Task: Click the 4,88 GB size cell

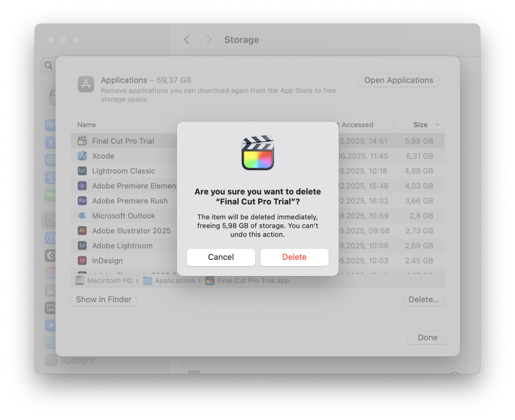Action: (x=419, y=171)
